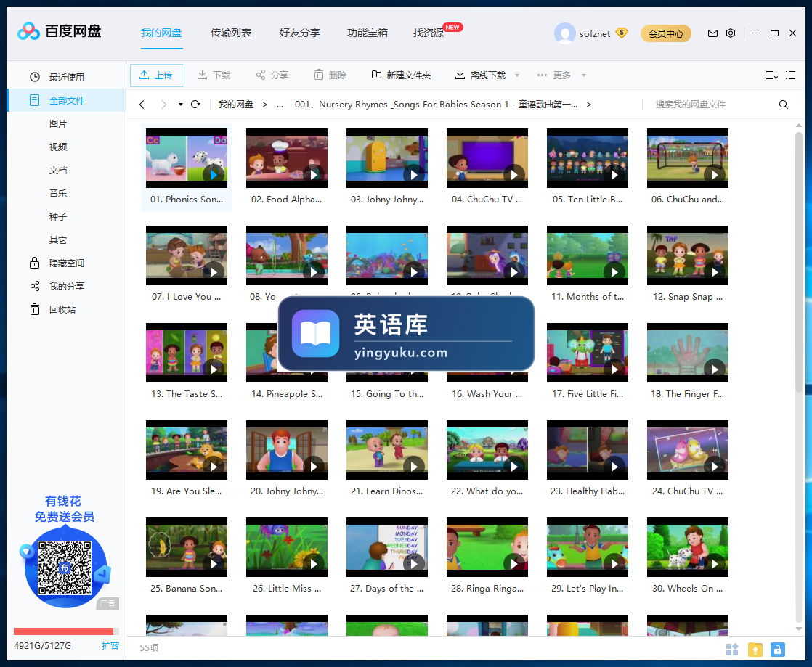Click the grid apps icon in status bar
Screen dimensions: 812x667
[732, 650]
